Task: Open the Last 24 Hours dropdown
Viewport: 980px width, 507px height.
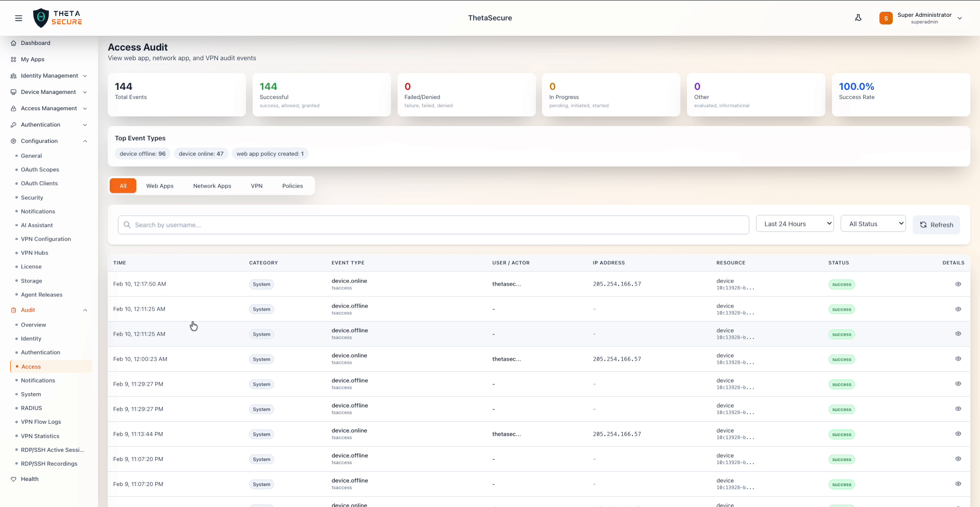Action: (x=795, y=223)
